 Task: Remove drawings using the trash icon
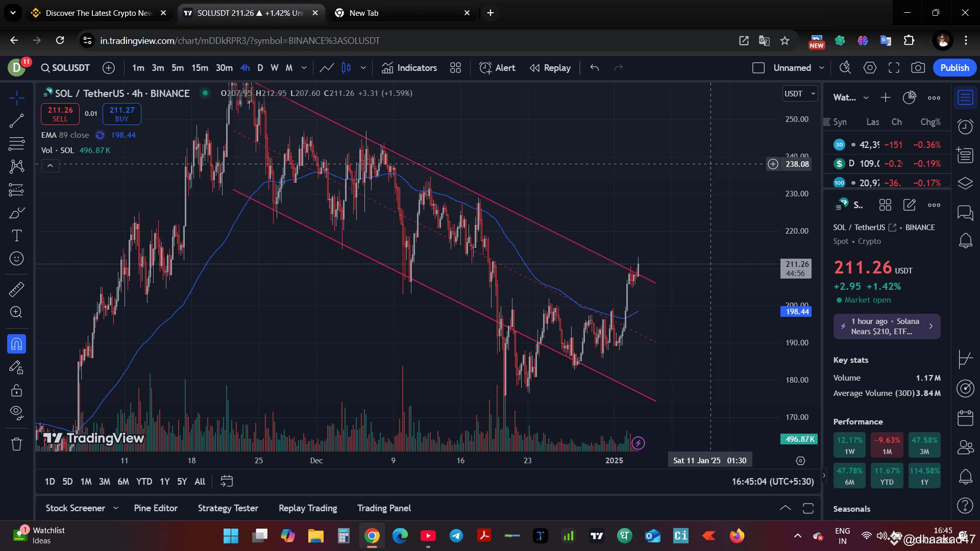tap(16, 444)
